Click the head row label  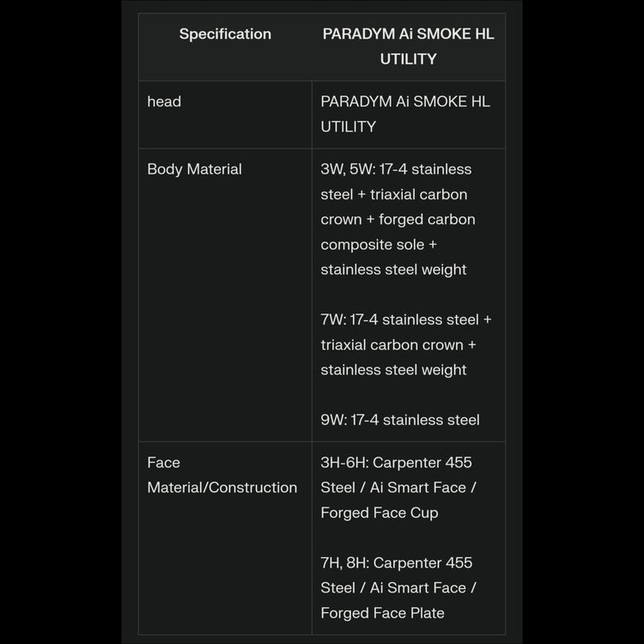pos(164,101)
